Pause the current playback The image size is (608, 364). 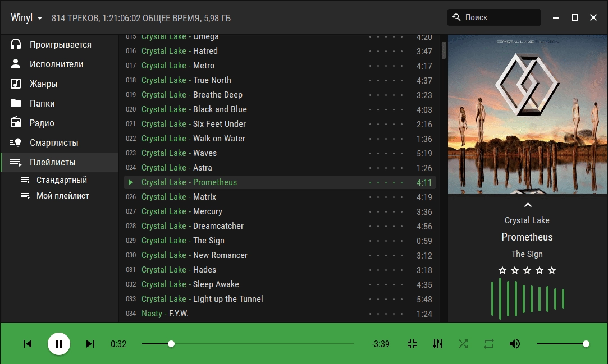(x=59, y=344)
